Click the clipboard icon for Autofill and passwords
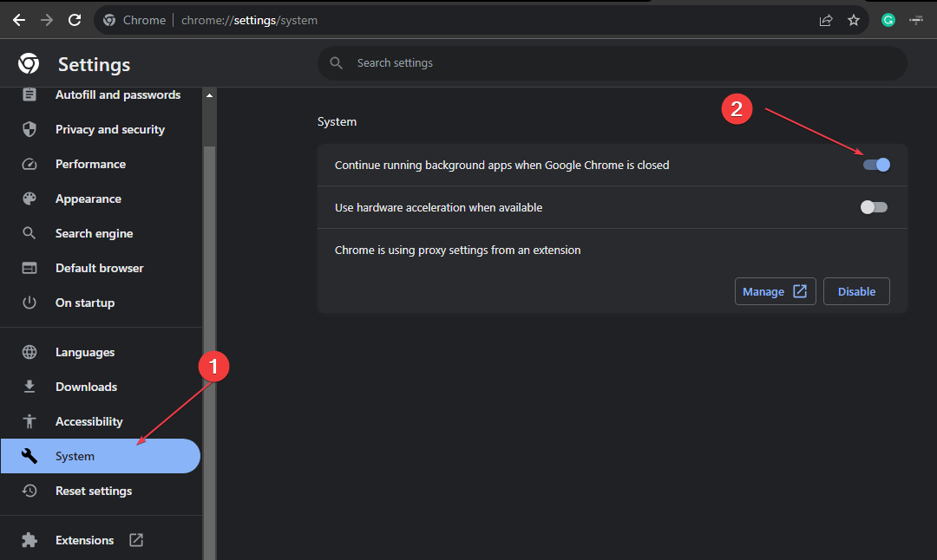Image resolution: width=937 pixels, height=560 pixels. point(29,95)
